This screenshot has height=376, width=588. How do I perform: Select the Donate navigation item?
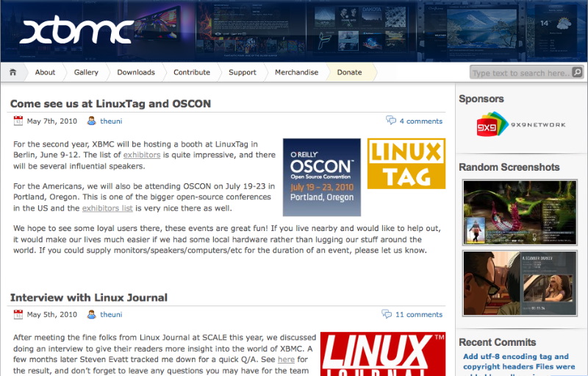point(349,72)
